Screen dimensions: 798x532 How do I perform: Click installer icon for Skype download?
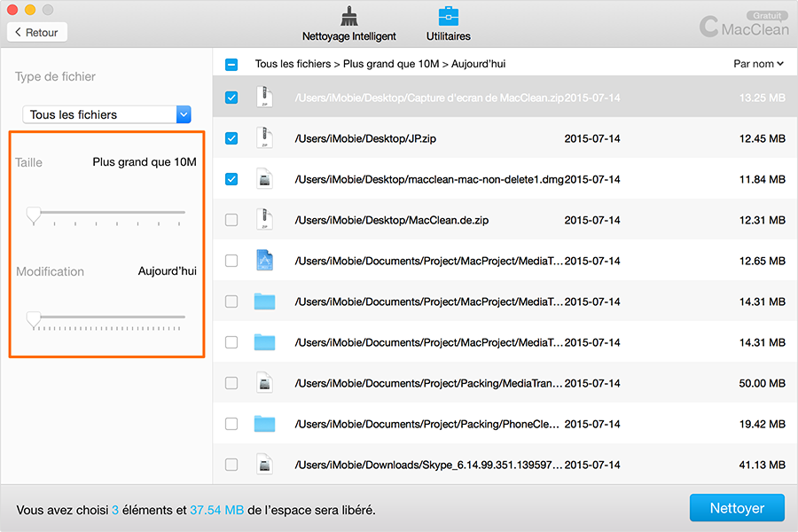click(264, 465)
